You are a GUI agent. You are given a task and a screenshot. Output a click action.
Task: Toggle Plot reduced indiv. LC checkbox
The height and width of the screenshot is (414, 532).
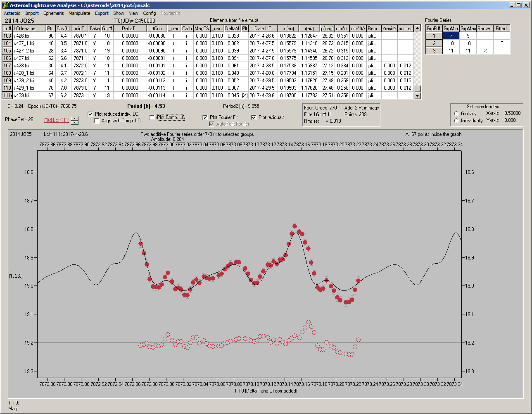90,114
